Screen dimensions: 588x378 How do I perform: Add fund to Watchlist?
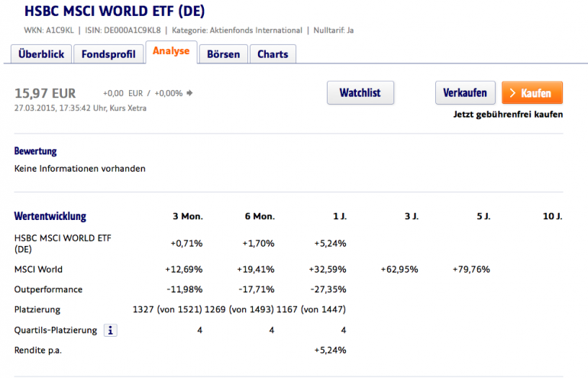(360, 92)
